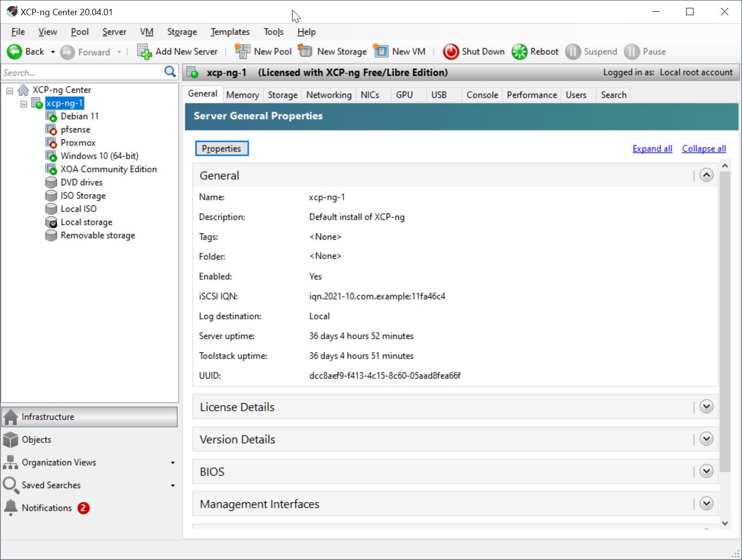Open the New Storage wizard icon
Screen dimensions: 742x560
pos(306,51)
